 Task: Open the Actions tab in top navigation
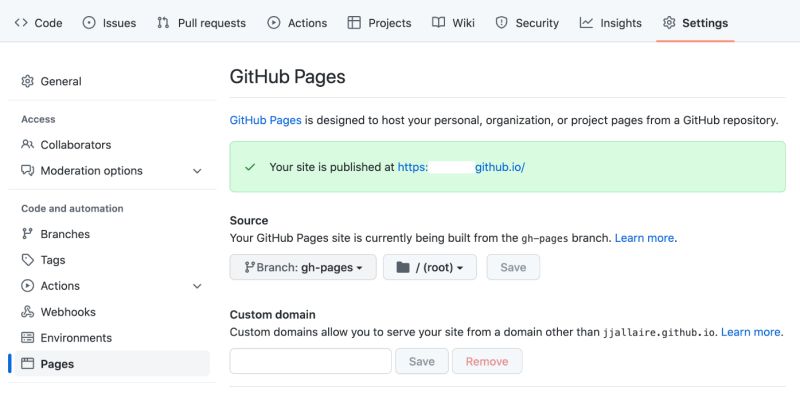(x=297, y=23)
